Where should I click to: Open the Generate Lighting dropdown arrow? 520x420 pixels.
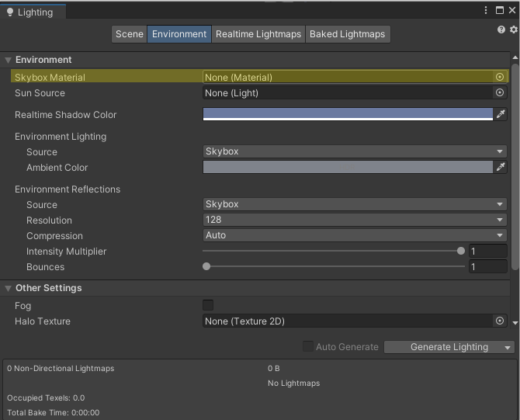point(508,347)
